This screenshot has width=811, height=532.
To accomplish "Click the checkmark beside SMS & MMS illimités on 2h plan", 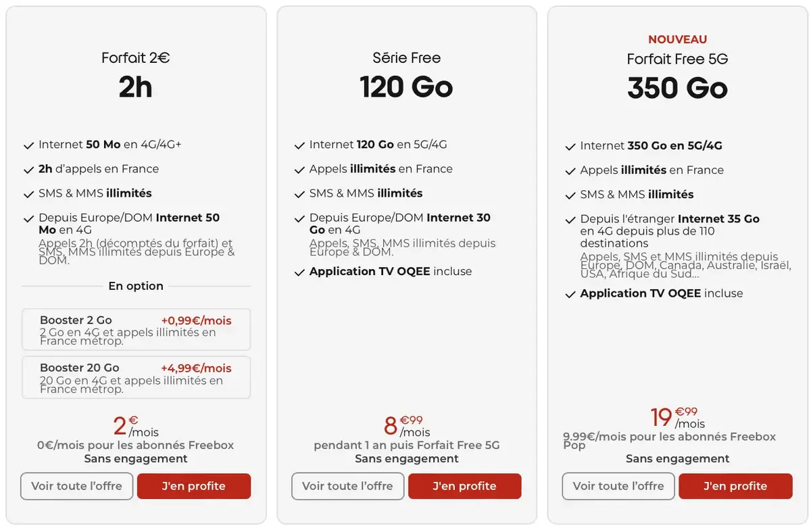I will click(x=28, y=193).
